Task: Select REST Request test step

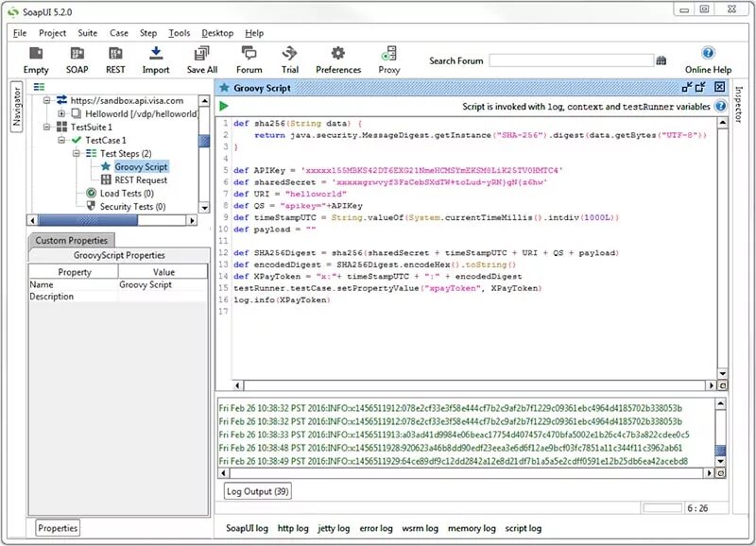Action: tap(141, 180)
